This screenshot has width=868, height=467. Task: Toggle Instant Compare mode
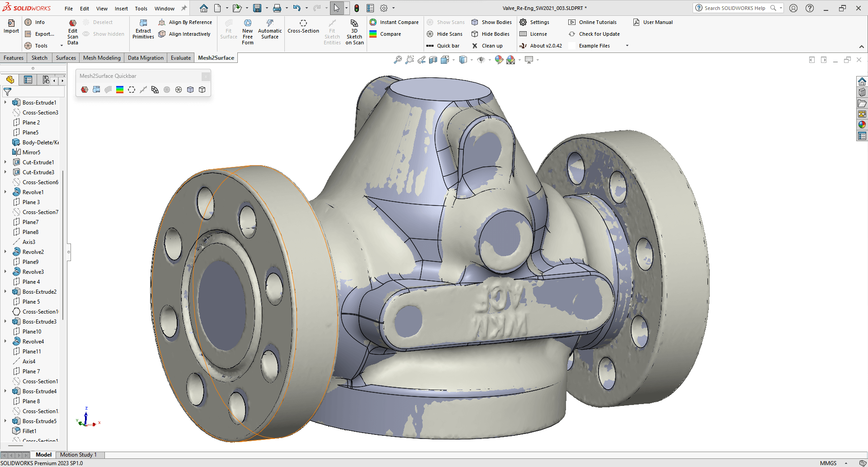394,22
